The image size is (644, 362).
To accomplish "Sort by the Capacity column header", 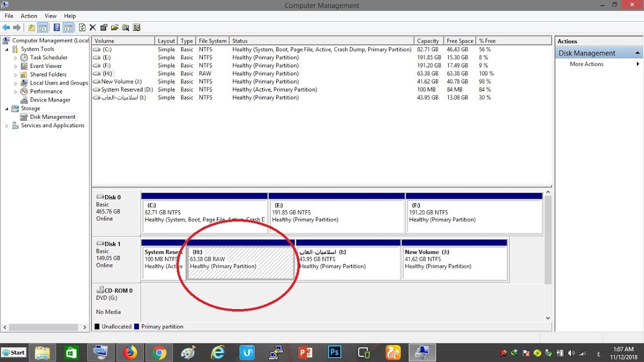I will pos(429,41).
